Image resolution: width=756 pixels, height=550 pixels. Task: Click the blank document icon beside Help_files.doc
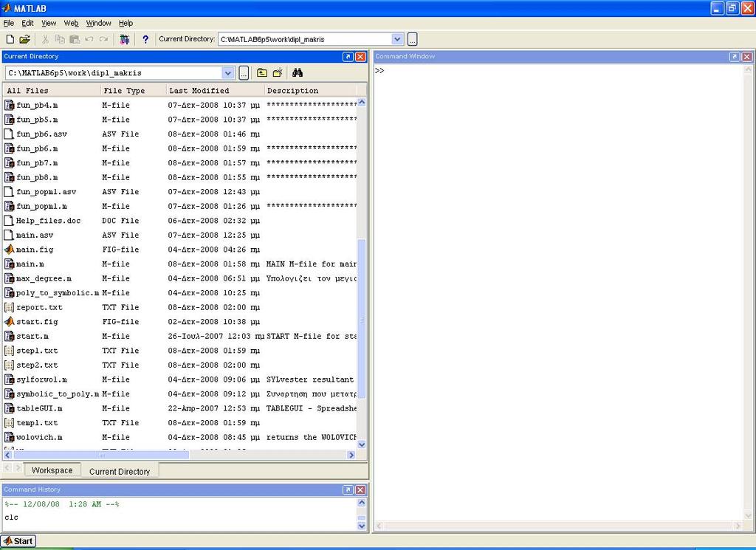click(x=9, y=220)
